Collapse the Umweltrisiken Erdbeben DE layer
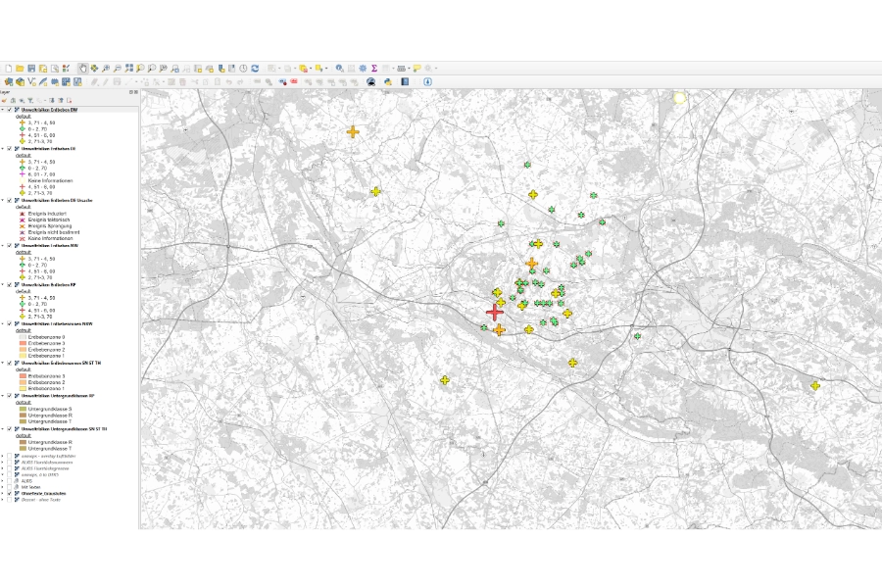This screenshot has width=882, height=588. pos(3,149)
